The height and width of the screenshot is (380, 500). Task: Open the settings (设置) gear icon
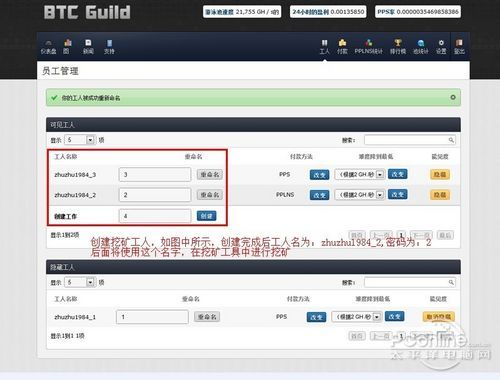[x=441, y=47]
